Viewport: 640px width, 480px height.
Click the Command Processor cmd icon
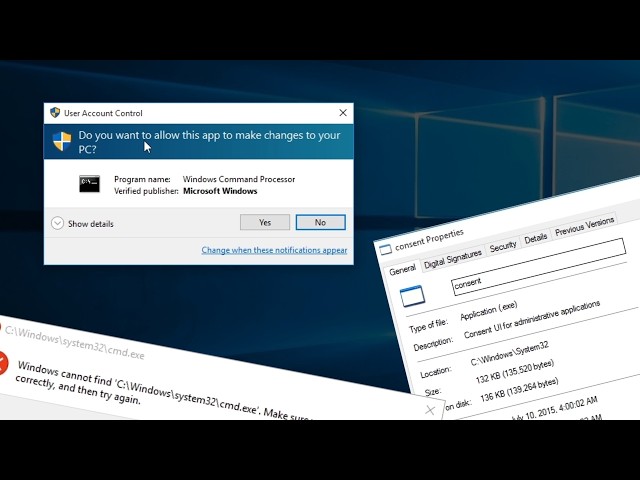tap(89, 184)
